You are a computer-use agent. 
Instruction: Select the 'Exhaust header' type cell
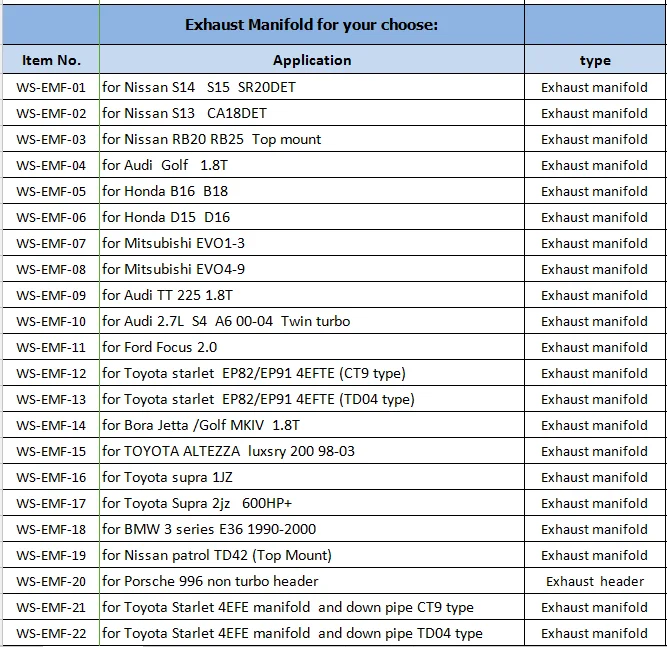point(594,581)
